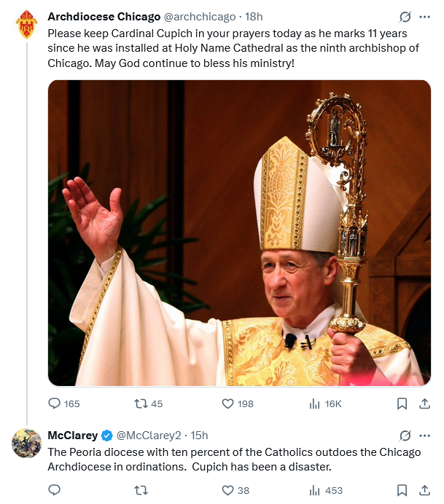Screen dimensions: 444x504
Task: View analytics for McClarey's reply
Action: tap(316, 490)
